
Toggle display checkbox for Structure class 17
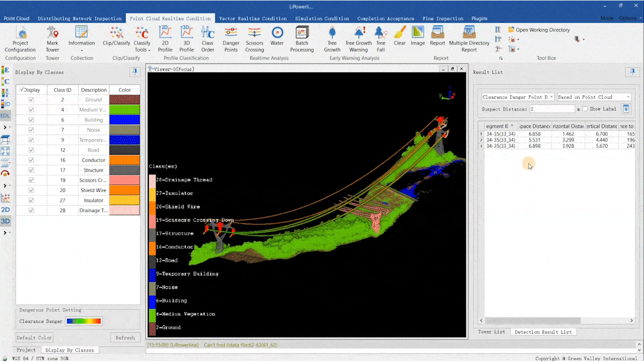[x=31, y=170]
